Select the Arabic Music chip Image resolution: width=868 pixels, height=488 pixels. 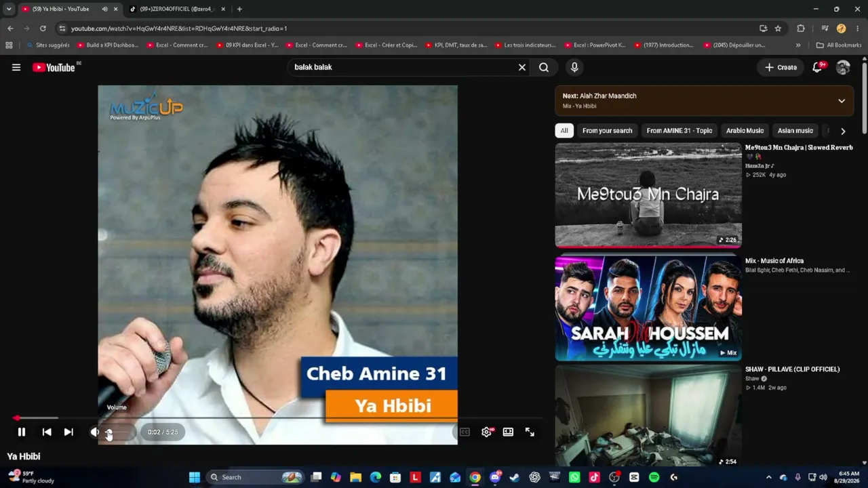(745, 131)
